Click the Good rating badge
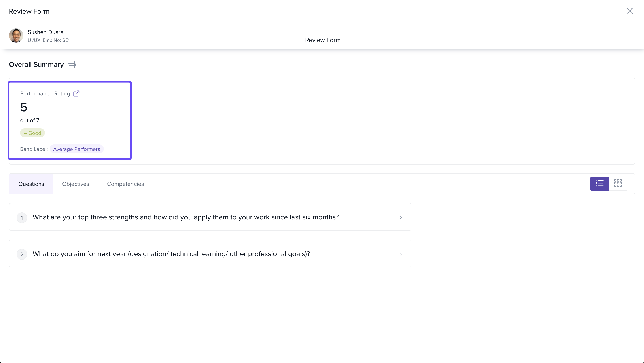 [32, 133]
